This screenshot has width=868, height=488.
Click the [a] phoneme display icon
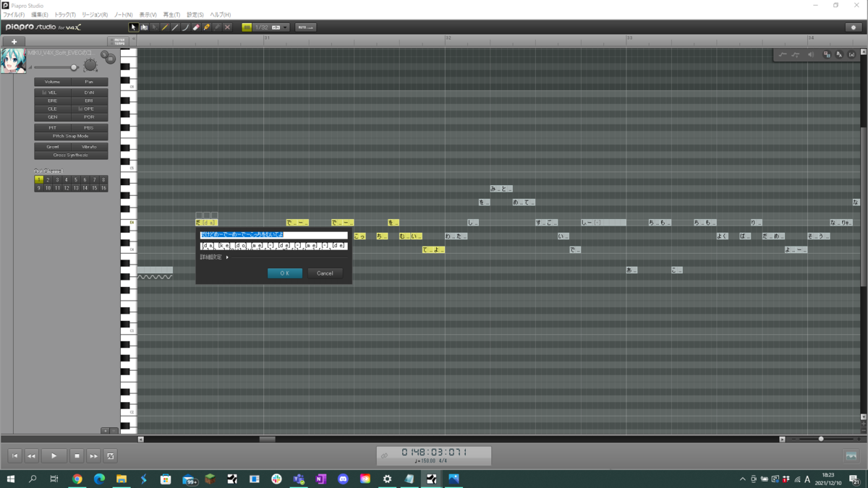click(851, 55)
